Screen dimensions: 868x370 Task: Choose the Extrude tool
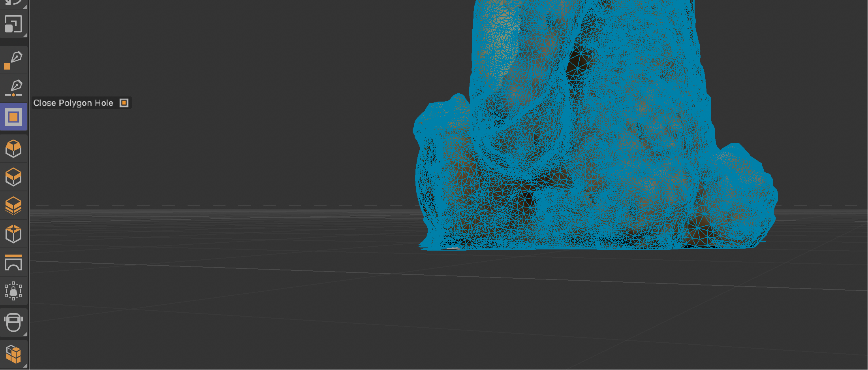(13, 149)
